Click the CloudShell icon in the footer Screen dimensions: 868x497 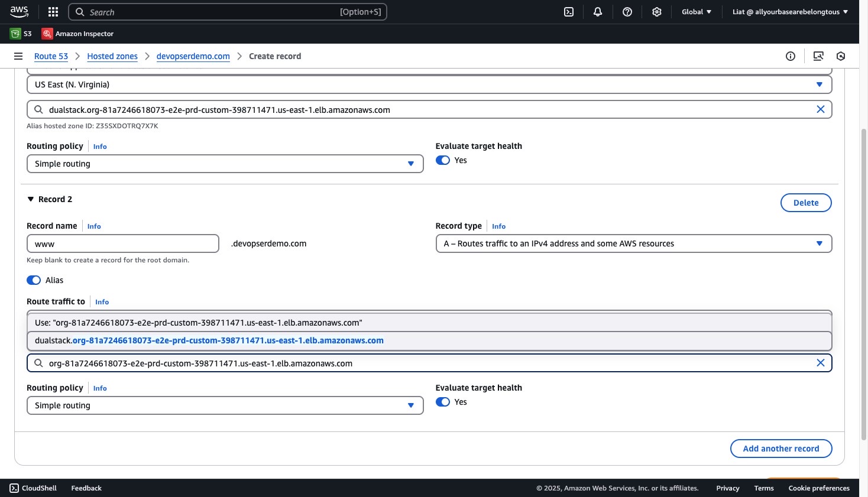[14, 488]
